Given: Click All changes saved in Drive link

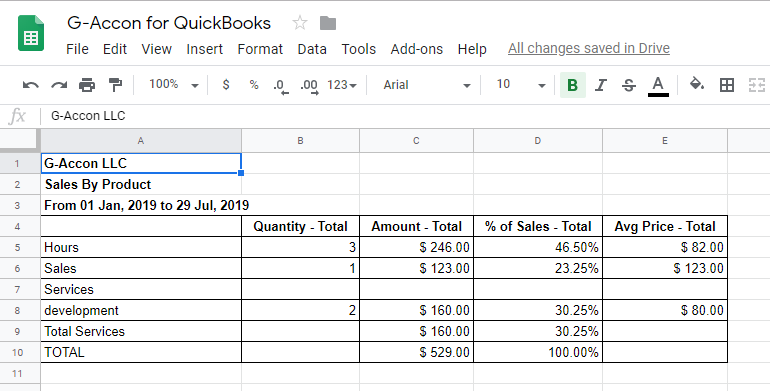Looking at the screenshot, I should coord(589,48).
